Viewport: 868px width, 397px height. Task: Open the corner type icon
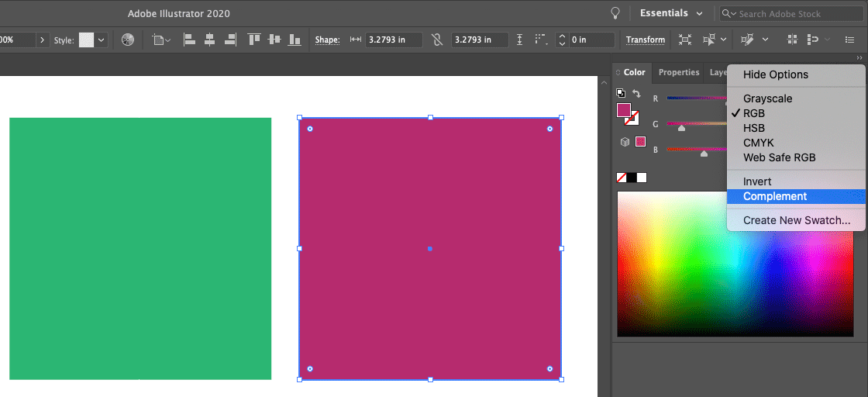coord(541,40)
